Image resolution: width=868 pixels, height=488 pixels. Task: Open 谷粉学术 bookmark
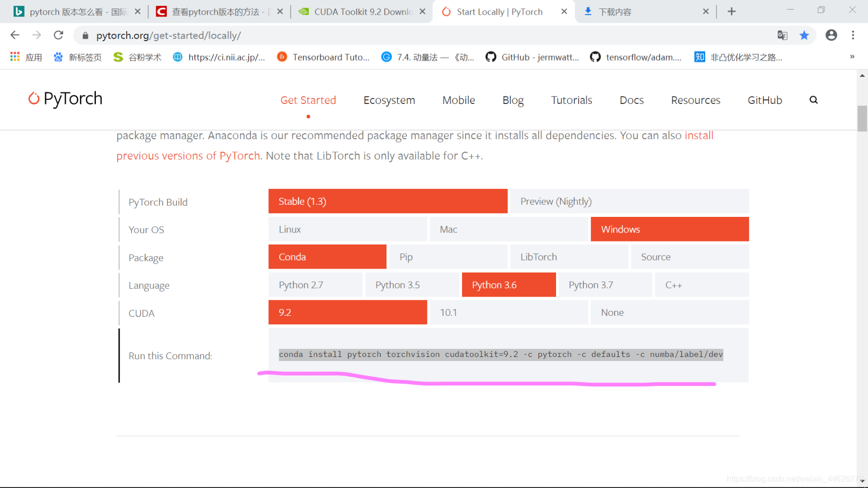[x=137, y=57]
